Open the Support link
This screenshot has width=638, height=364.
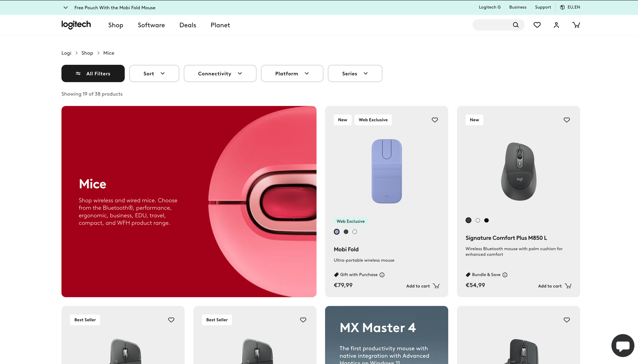[x=543, y=7]
